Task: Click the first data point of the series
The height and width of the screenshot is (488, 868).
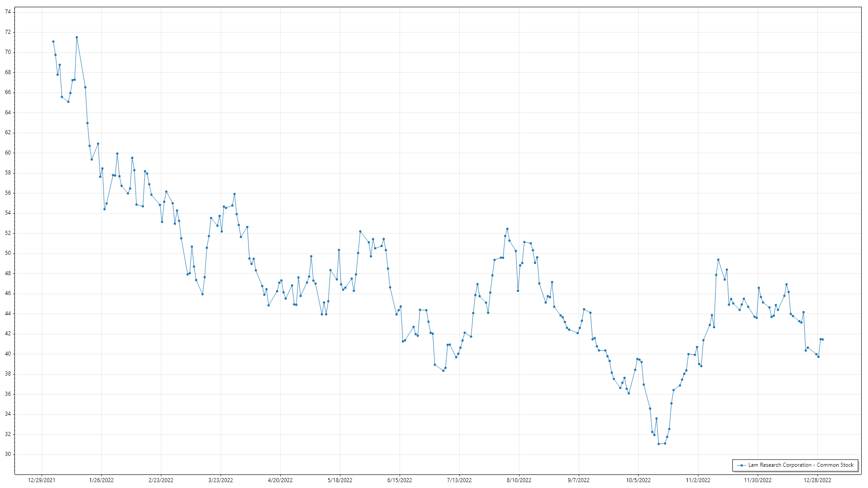Action: [53, 42]
